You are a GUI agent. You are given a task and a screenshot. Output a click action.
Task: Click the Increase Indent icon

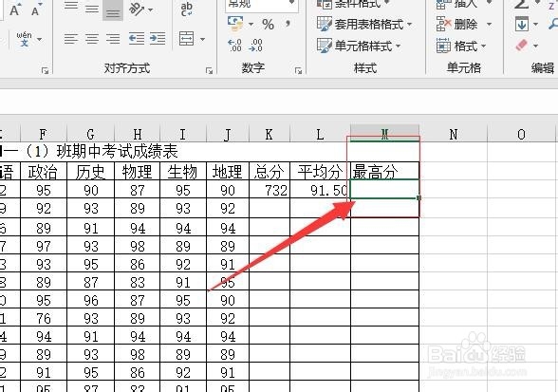click(158, 39)
